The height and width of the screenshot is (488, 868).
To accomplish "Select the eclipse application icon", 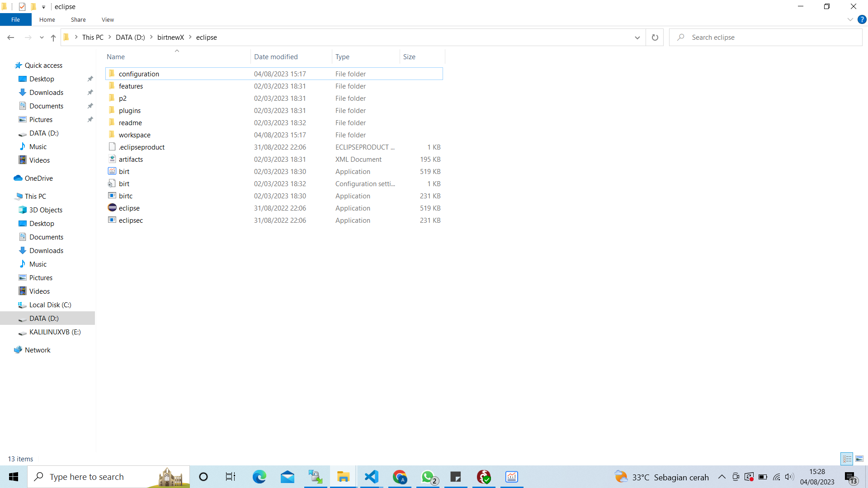I will coord(112,208).
